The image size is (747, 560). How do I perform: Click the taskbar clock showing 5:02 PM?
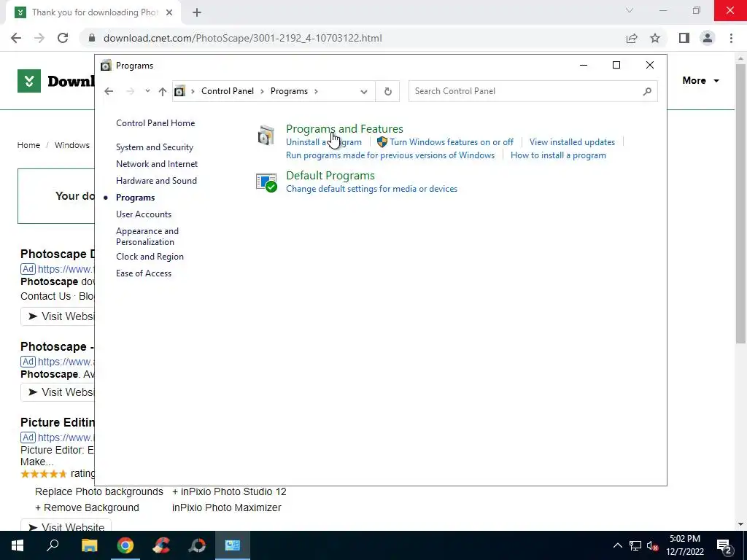tap(684, 545)
